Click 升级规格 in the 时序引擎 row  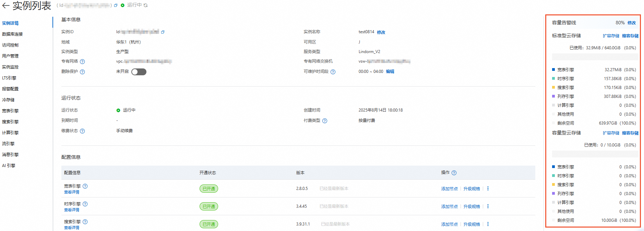coord(472,207)
